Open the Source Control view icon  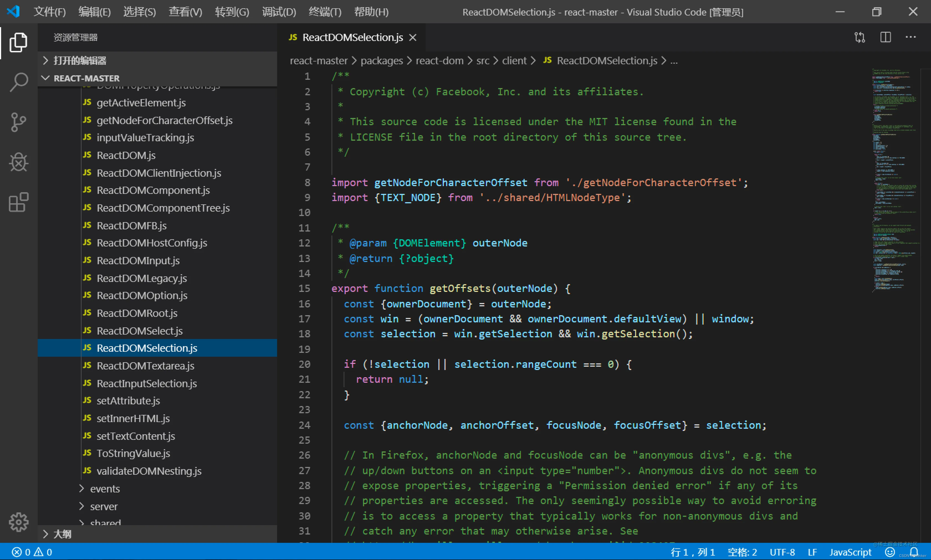pyautogui.click(x=18, y=122)
